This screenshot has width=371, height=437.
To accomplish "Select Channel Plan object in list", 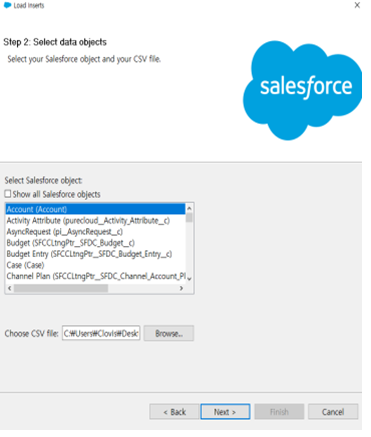I will click(x=95, y=276).
